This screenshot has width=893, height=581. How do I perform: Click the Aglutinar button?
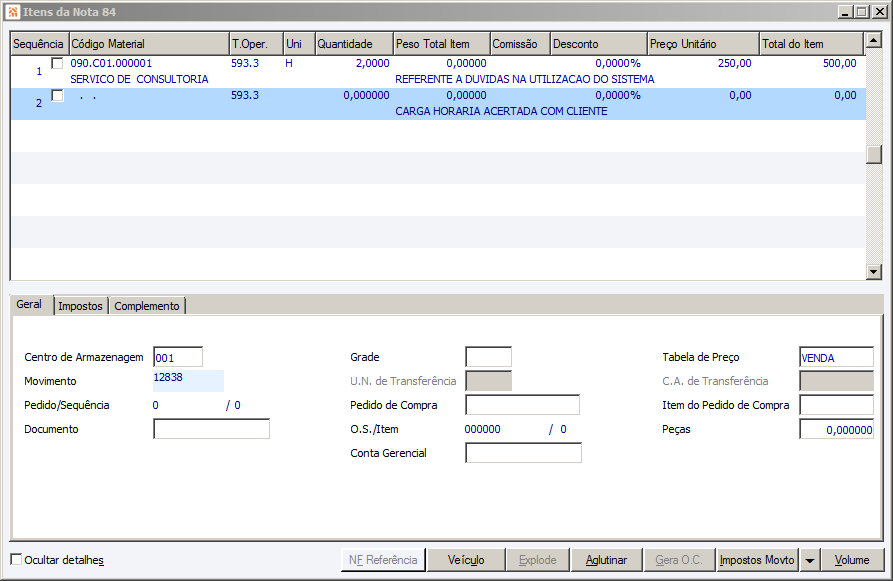click(607, 560)
